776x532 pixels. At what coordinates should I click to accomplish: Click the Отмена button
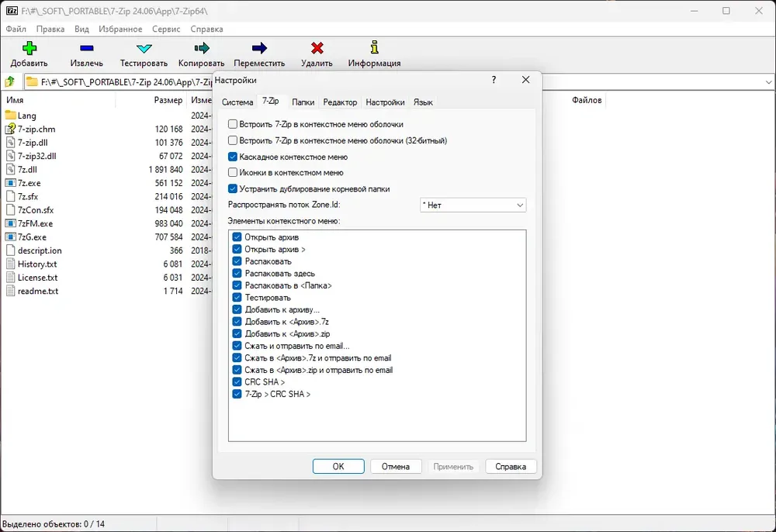tap(396, 466)
